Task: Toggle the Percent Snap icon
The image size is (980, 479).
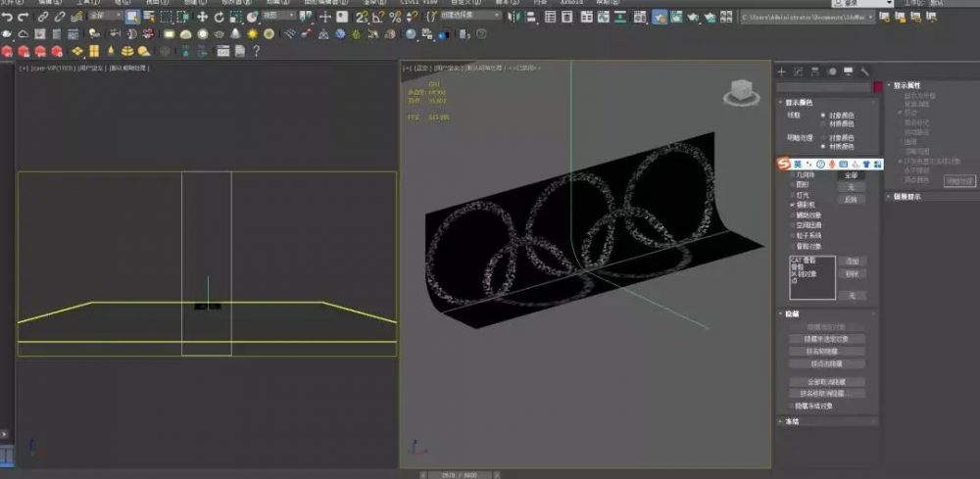Action: (x=395, y=17)
